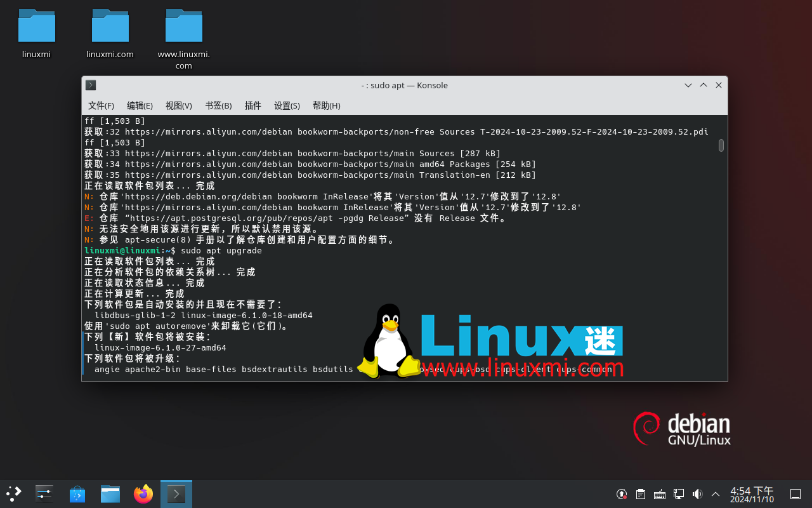Click the 正在分析软件包的依赖关系树 line

170,272
